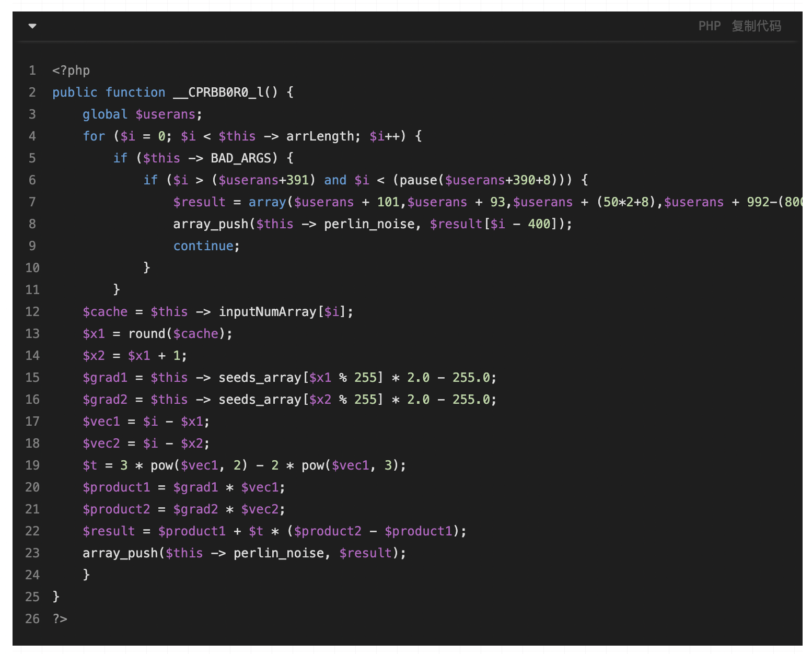Click the closing ?> tag on line 26
This screenshot has width=812, height=654.
pyautogui.click(x=60, y=619)
